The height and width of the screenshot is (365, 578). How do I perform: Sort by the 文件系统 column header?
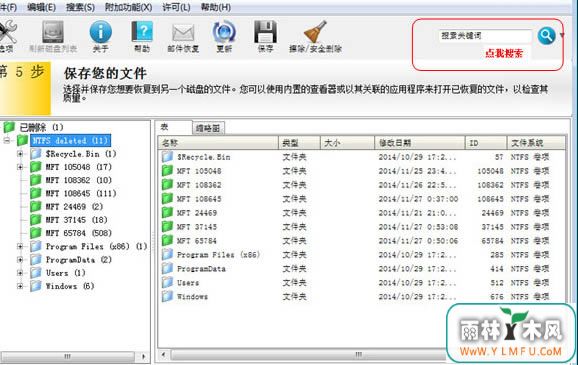click(536, 143)
